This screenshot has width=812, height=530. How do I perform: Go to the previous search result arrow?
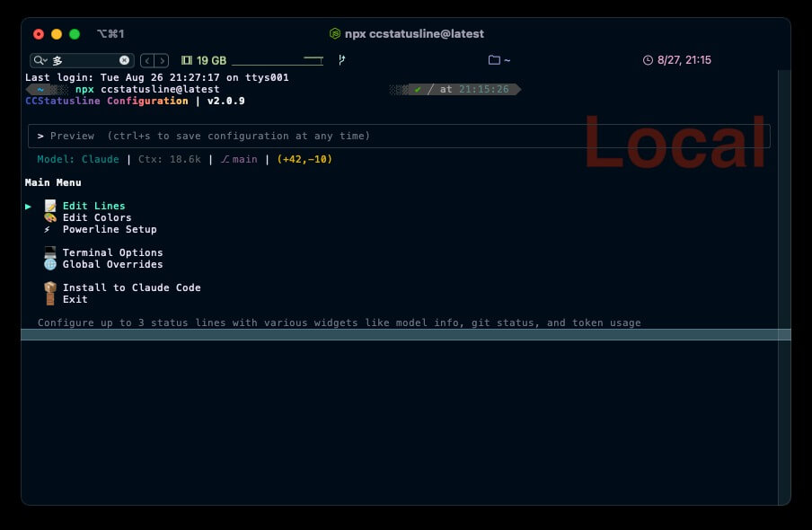pos(147,60)
